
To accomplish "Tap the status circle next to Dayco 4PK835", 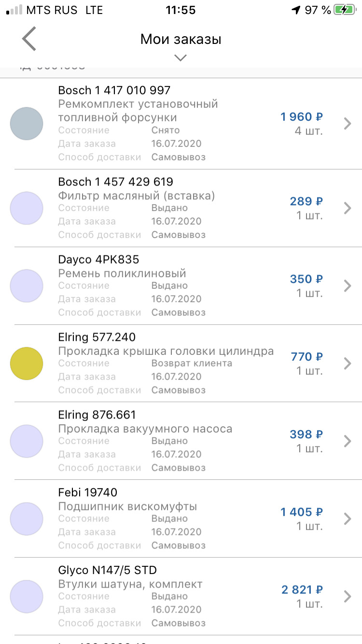I will coord(27,286).
